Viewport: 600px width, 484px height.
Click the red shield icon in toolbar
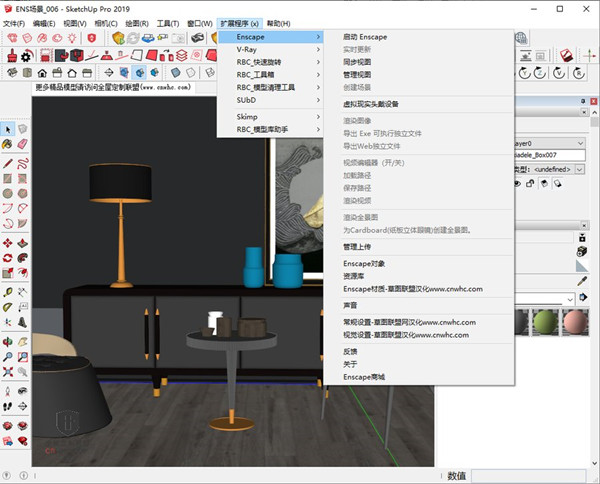tap(93, 38)
